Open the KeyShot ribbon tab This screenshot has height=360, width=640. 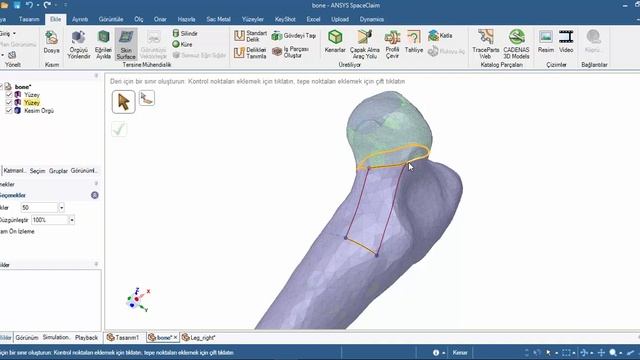click(285, 19)
